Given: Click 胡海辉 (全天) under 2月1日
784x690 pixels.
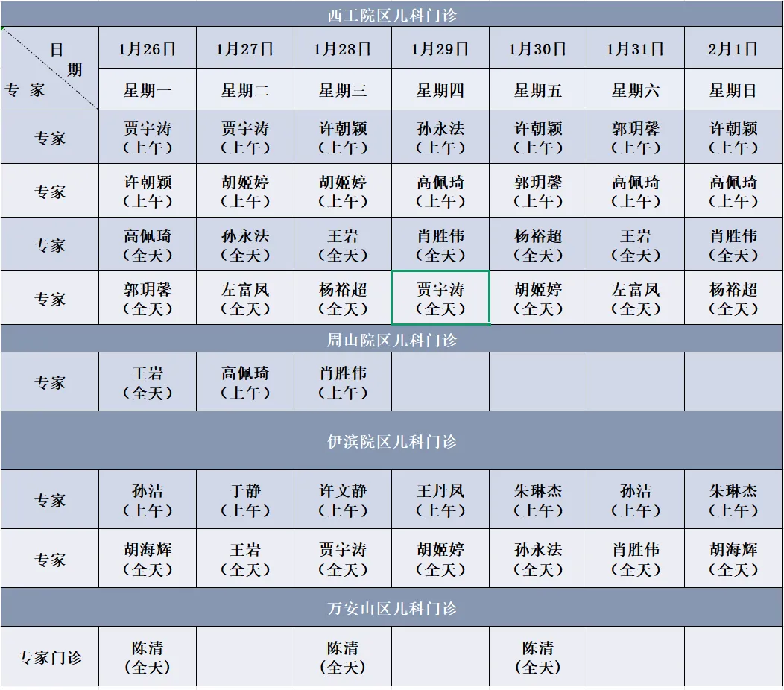Looking at the screenshot, I should click(x=733, y=560).
